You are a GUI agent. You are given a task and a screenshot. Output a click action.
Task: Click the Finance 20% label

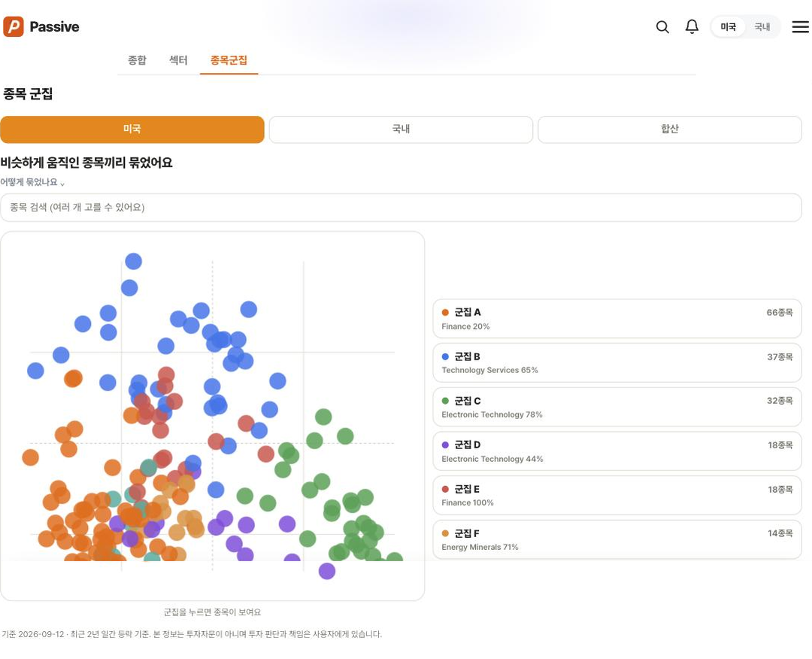465,326
